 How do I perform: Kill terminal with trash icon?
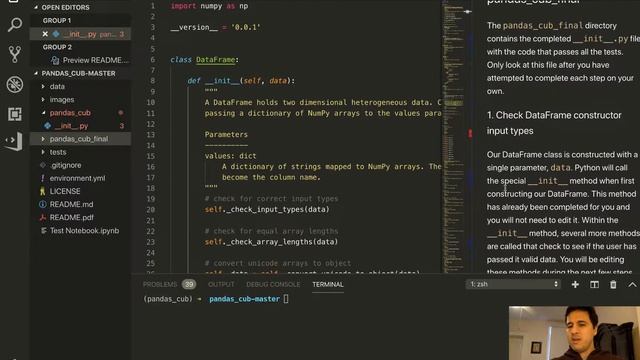click(613, 284)
